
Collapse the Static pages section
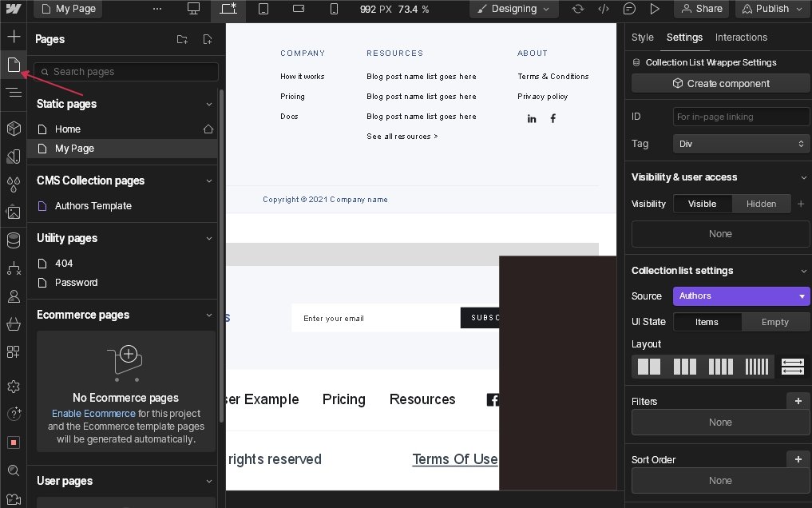pos(209,104)
